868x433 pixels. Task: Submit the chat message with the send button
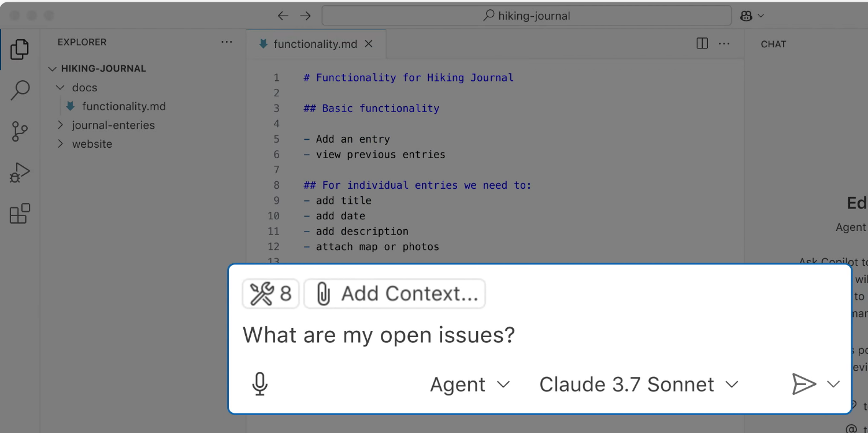tap(804, 383)
